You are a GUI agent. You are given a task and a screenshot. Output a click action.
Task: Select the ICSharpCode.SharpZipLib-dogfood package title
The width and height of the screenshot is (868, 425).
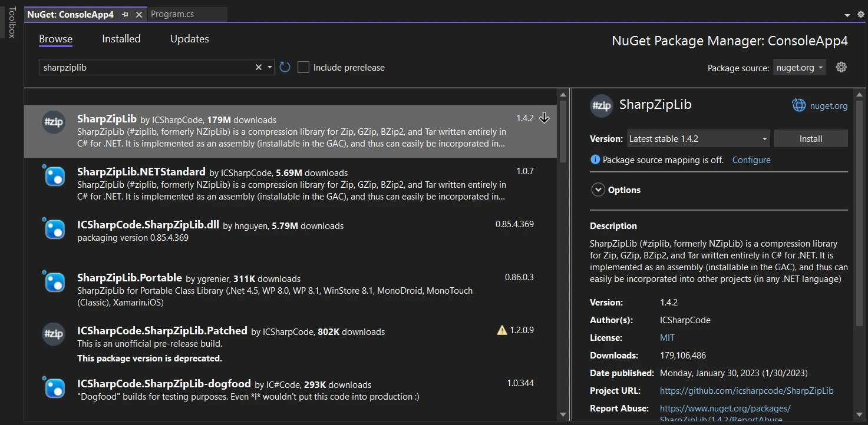click(164, 384)
